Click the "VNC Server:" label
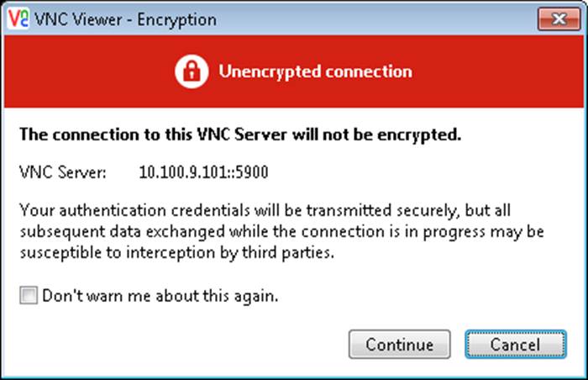This screenshot has width=588, height=380. [63, 172]
